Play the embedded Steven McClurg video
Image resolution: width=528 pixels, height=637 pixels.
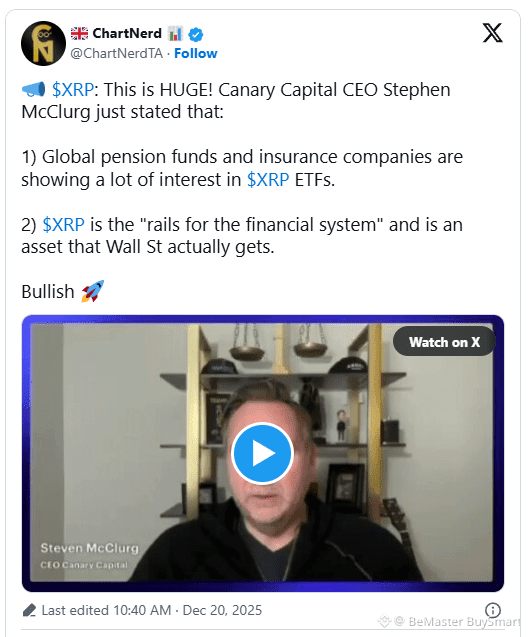tap(262, 453)
